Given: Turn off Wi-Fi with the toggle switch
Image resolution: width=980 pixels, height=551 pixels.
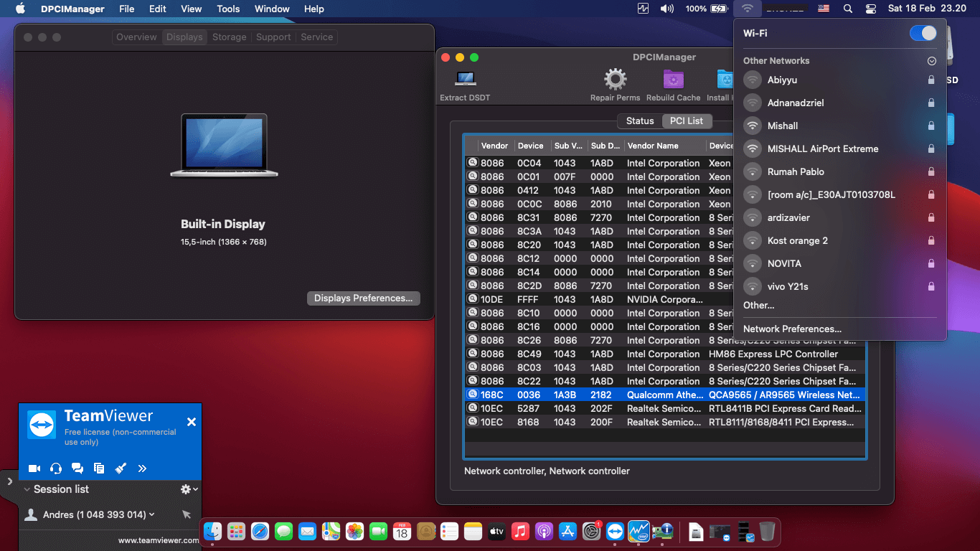Looking at the screenshot, I should tap(923, 33).
